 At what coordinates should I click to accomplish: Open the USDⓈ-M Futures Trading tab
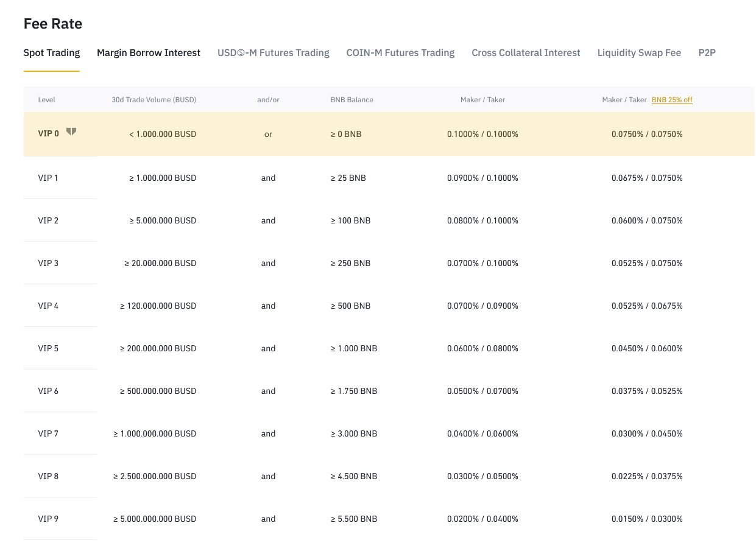click(x=274, y=53)
